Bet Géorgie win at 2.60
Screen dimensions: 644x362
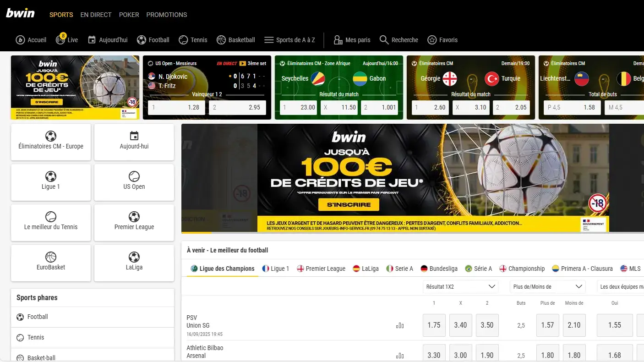431,107
